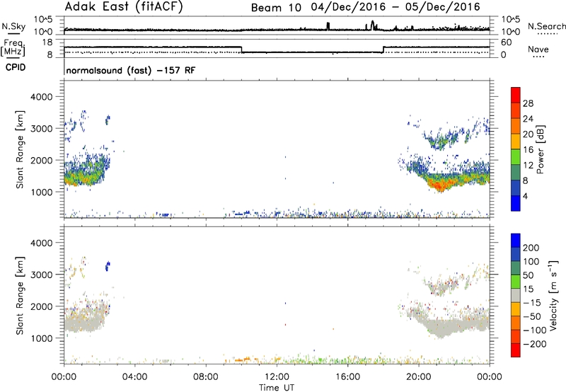Click 'normalsound (fast) -157 RF' text
The height and width of the screenshot is (392, 566).
point(131,70)
